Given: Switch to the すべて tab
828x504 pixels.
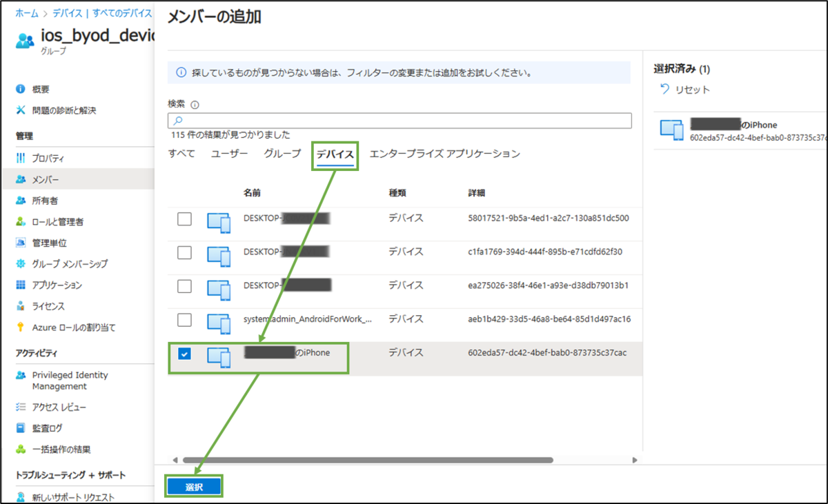Looking at the screenshot, I should pos(181,154).
